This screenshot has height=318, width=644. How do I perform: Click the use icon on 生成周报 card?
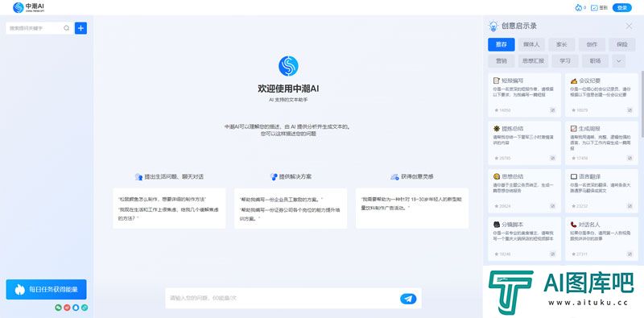point(630,158)
